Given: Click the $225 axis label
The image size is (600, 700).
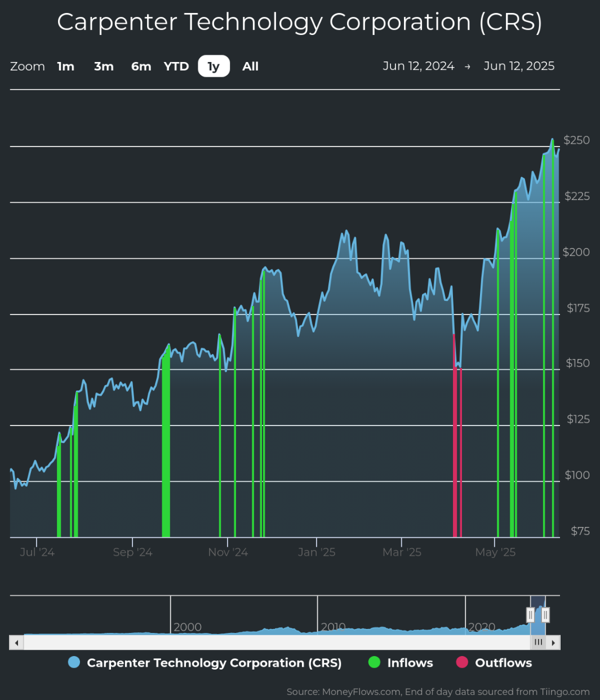Looking at the screenshot, I should [x=577, y=196].
